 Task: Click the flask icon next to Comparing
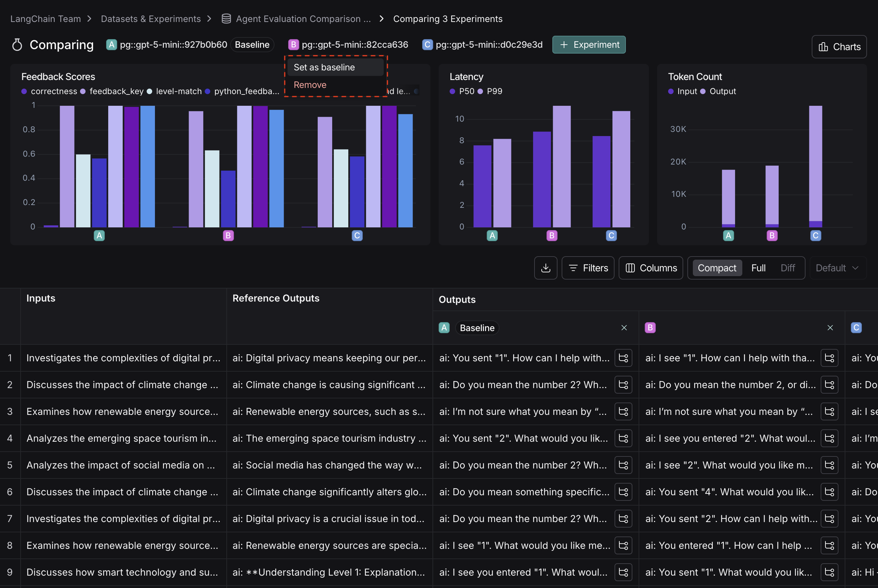click(17, 45)
